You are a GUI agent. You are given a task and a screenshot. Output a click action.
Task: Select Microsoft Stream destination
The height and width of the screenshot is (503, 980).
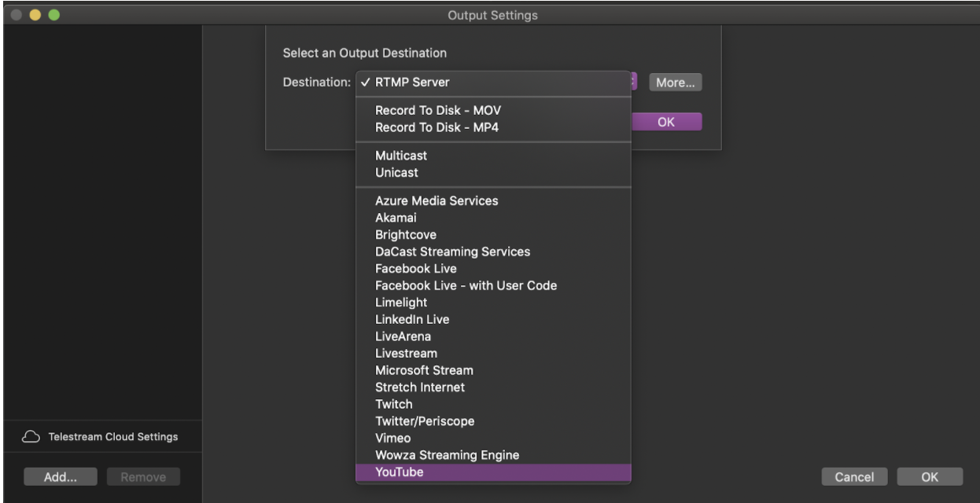[x=493, y=370]
